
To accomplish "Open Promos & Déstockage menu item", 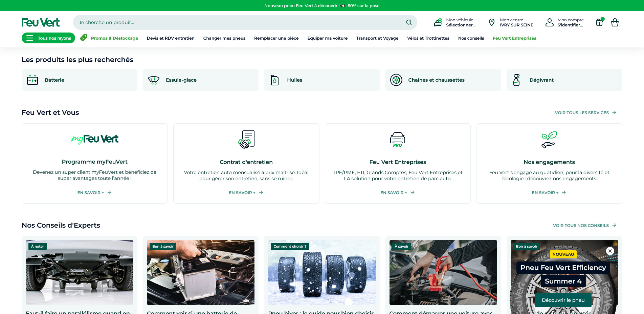I will [x=114, y=38].
